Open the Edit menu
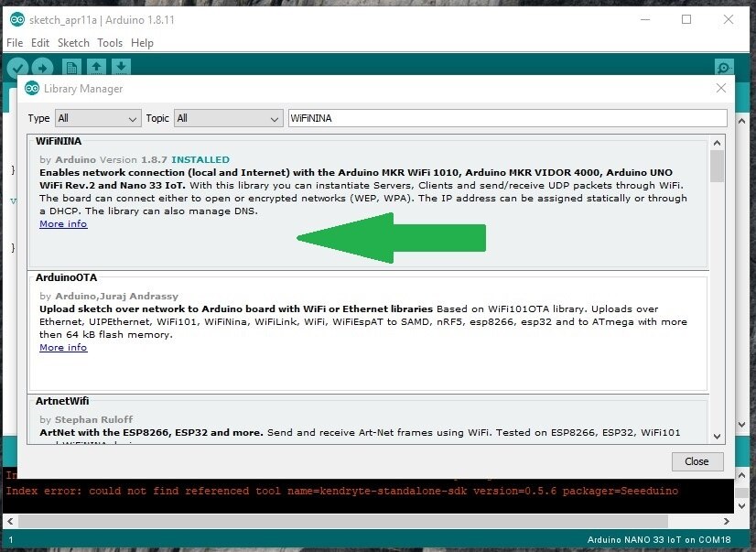The width and height of the screenshot is (756, 552). 40,43
